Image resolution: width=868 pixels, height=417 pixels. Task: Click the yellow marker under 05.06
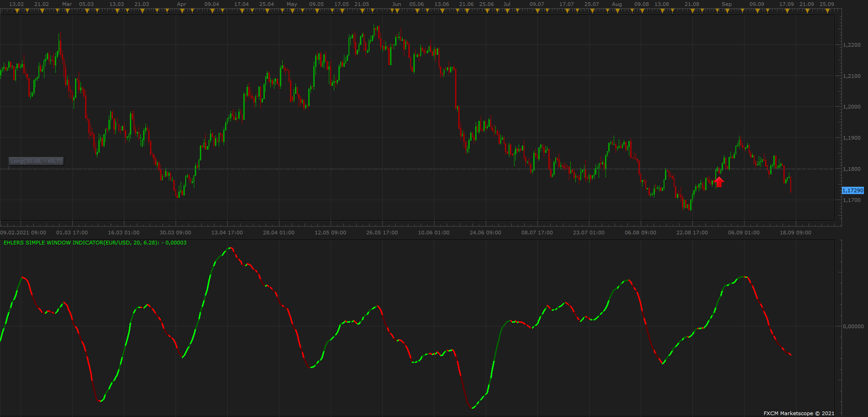coord(417,11)
